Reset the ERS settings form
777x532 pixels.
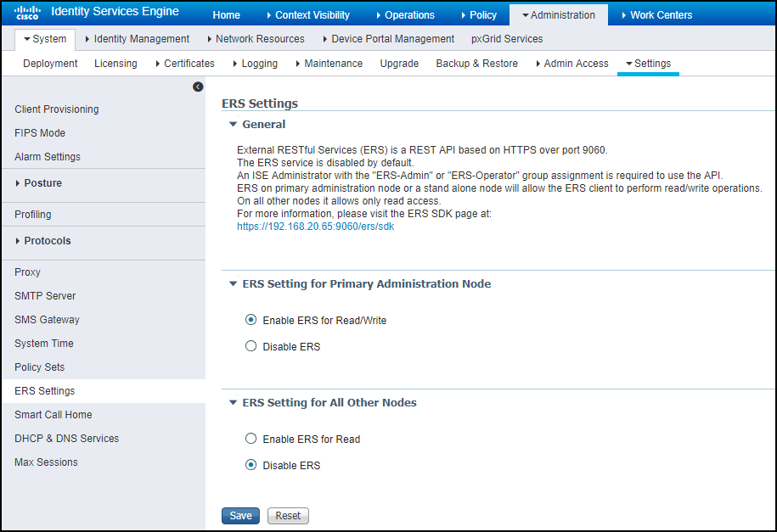(288, 516)
